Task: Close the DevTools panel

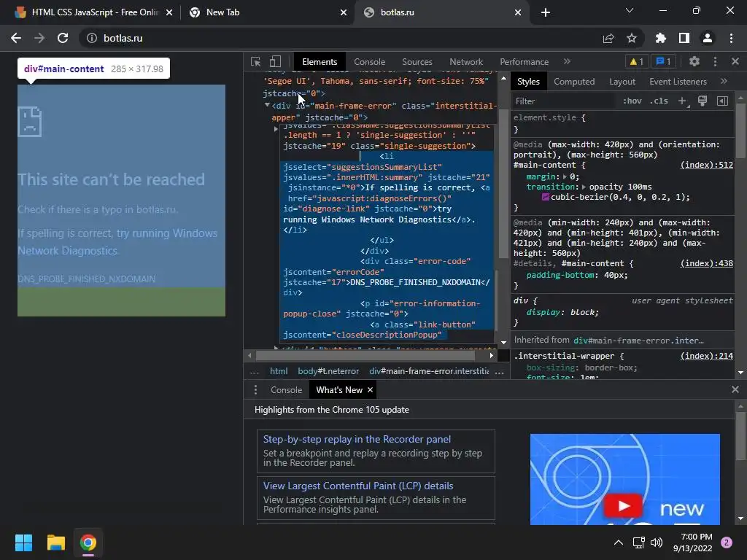Action: pyautogui.click(x=735, y=61)
